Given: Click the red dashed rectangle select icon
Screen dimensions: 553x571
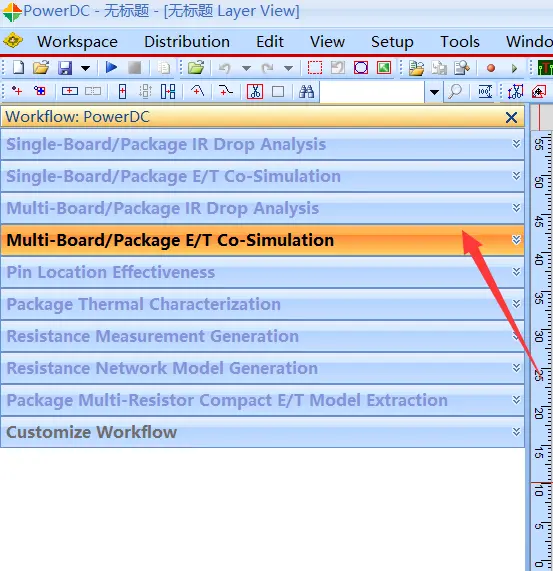Looking at the screenshot, I should [315, 68].
